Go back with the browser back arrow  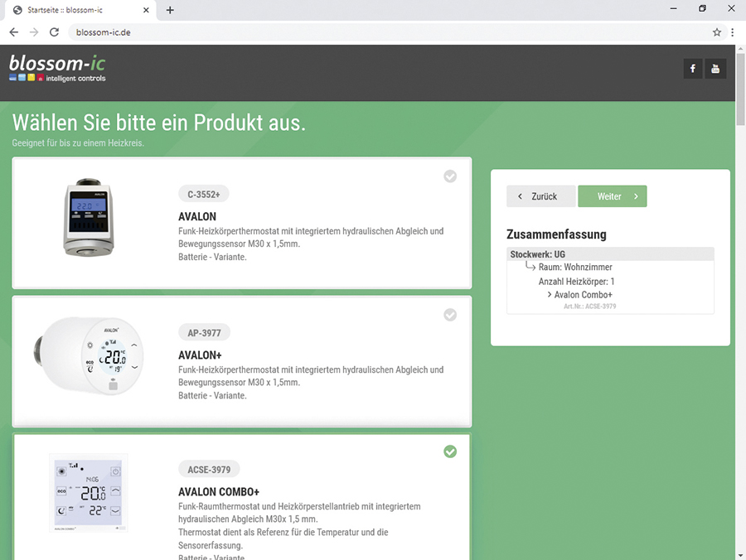tap(14, 32)
